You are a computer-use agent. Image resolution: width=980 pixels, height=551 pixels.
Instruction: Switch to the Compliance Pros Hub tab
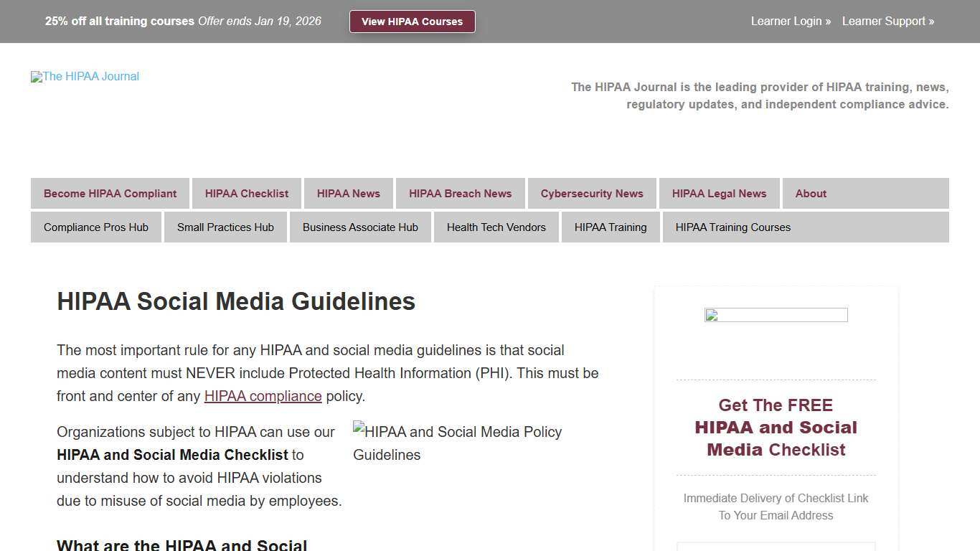[x=95, y=227]
